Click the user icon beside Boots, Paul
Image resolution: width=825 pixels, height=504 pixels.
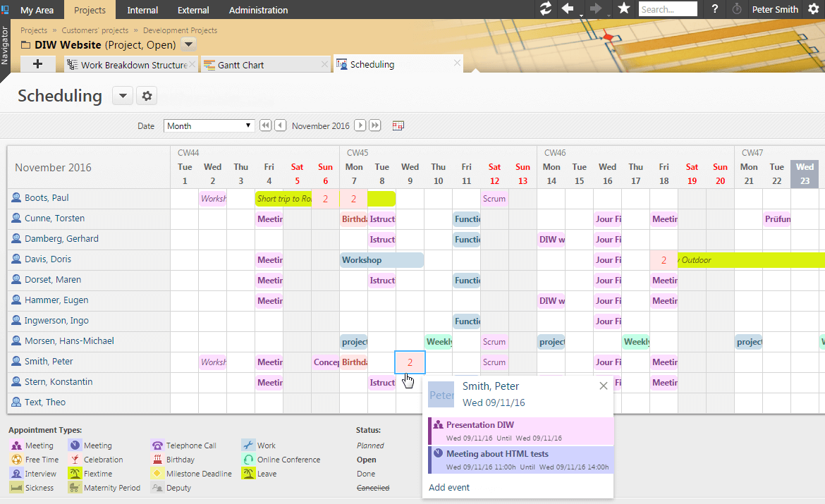pos(16,198)
